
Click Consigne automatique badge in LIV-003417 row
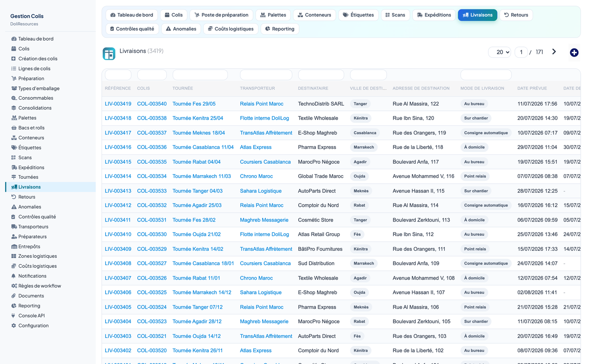(486, 133)
